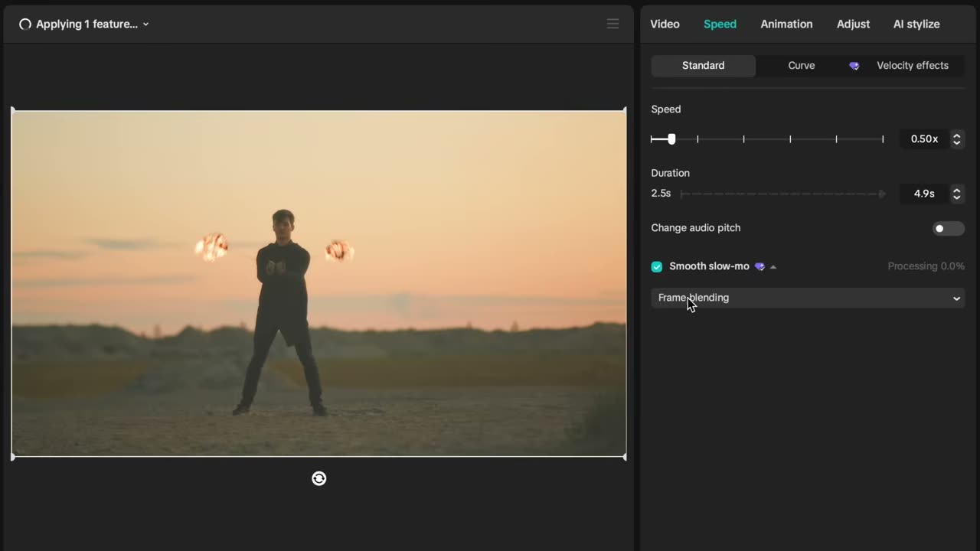Click the Processing 0.0% status text
The image size is (980, 551).
pyautogui.click(x=926, y=266)
